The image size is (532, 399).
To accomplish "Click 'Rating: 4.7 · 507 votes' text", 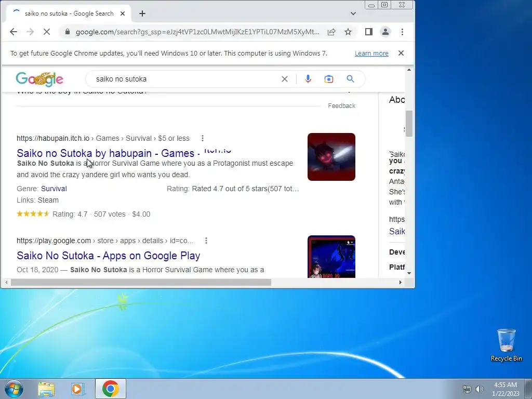I will pyautogui.click(x=89, y=214).
